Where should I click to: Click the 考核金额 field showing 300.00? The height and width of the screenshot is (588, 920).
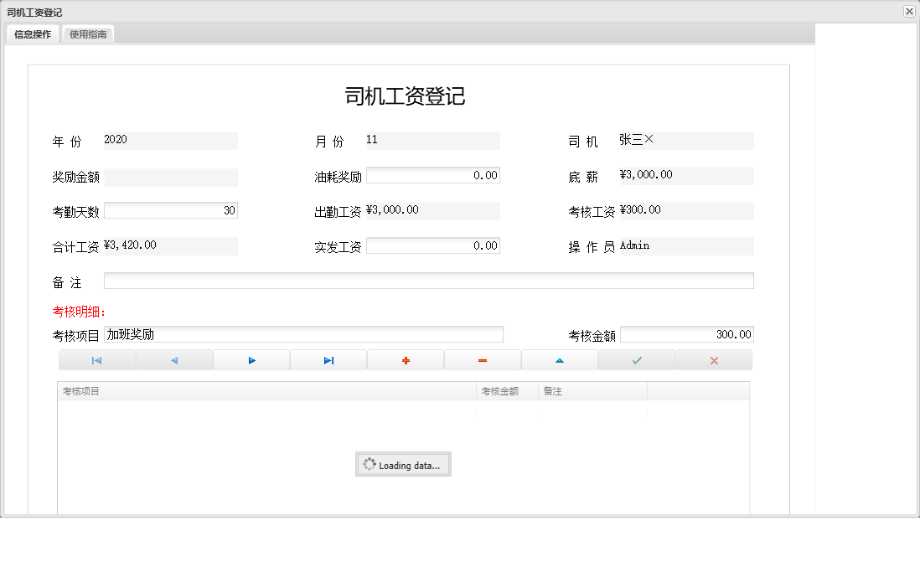click(x=687, y=333)
